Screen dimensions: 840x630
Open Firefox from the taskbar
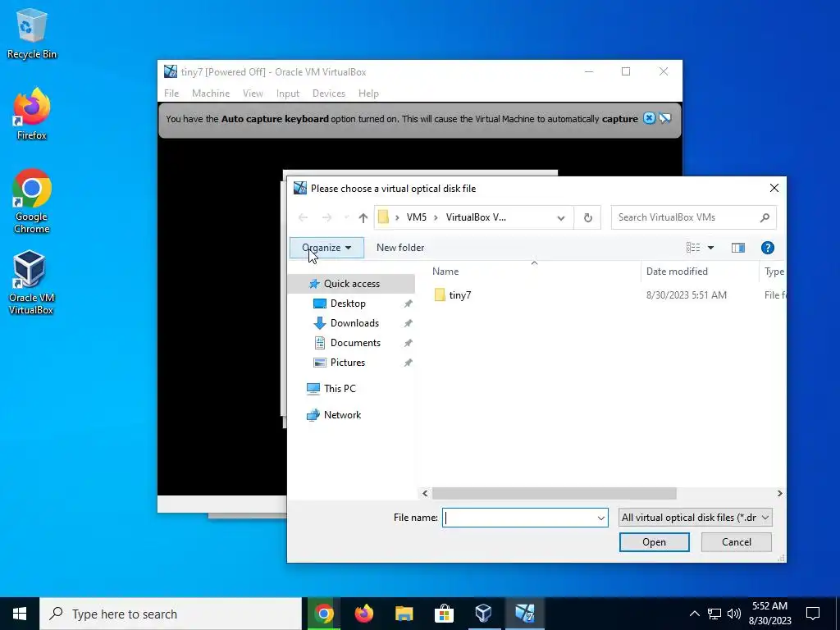pyautogui.click(x=363, y=614)
